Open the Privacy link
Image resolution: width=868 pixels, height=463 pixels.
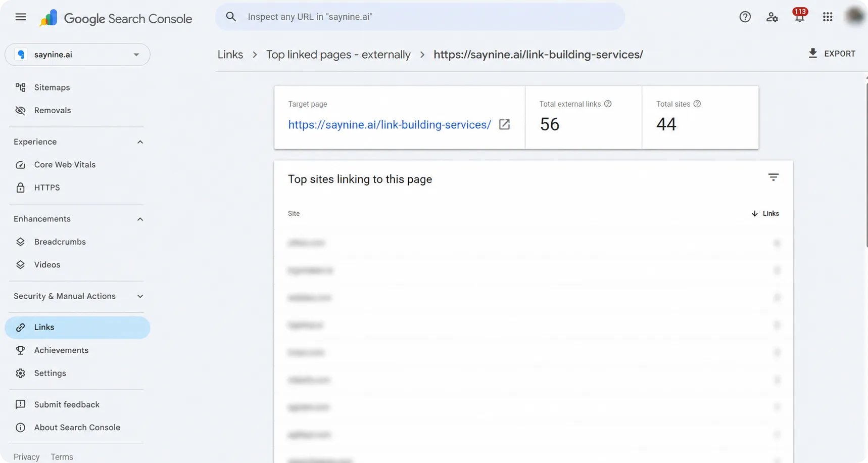coord(26,457)
